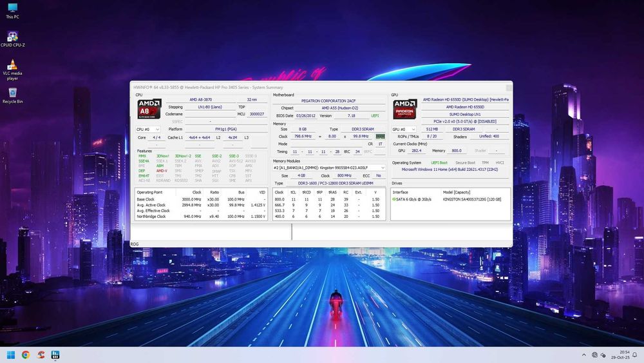Click the Shaders value Unified: 400

(x=489, y=137)
